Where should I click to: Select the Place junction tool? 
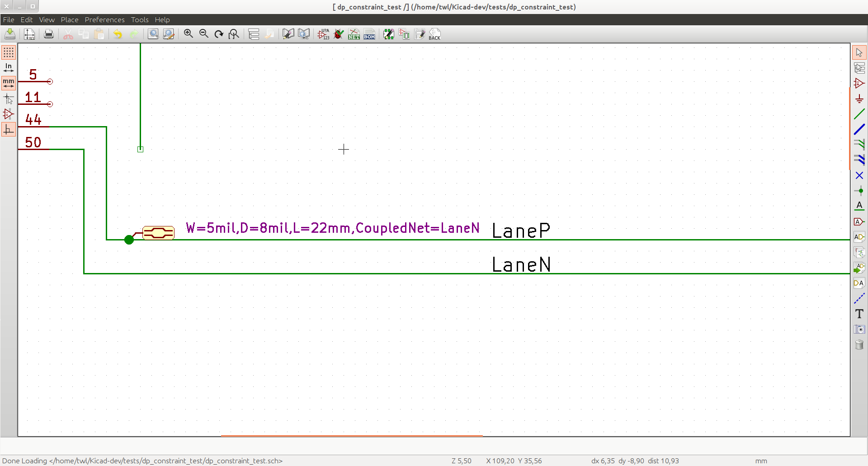tap(859, 191)
